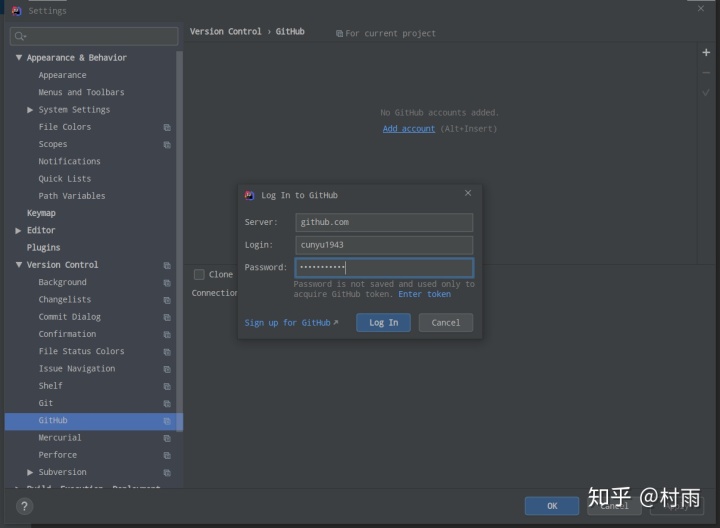Click the help question mark button
The height and width of the screenshot is (528, 720).
(x=24, y=506)
